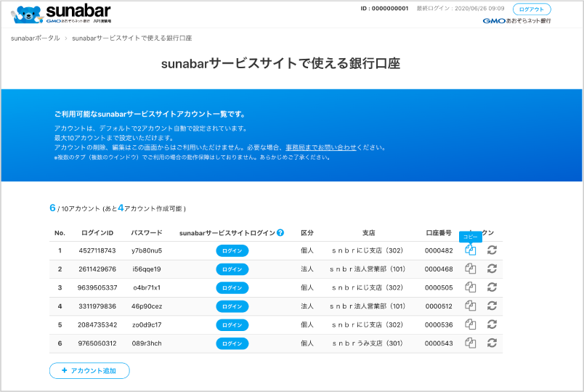Copy token for account 0000482

pos(471,250)
